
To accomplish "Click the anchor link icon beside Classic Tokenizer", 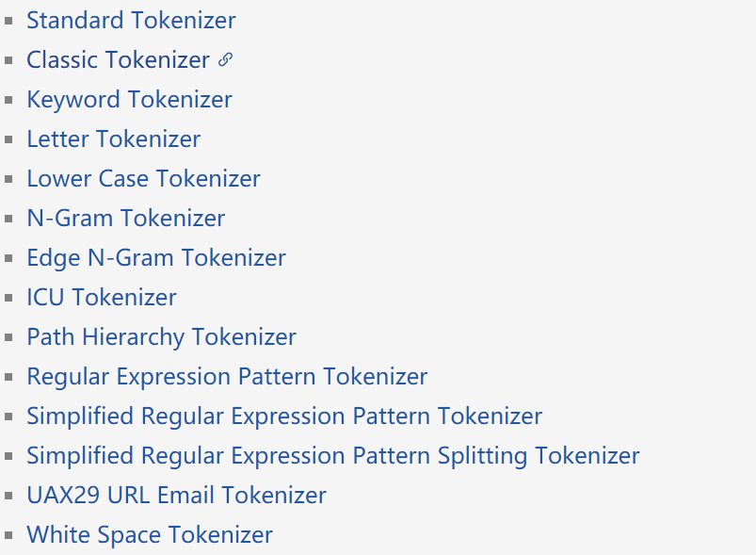I will click(225, 59).
